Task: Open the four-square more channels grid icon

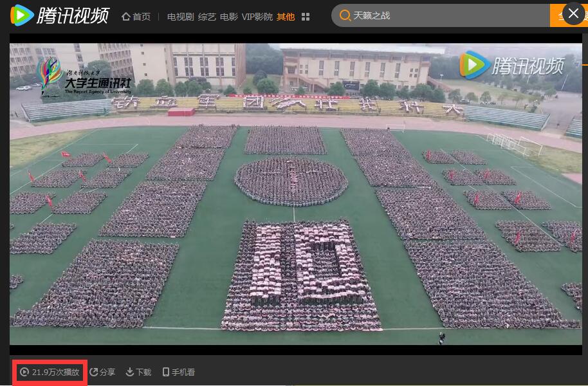Action: [x=306, y=17]
